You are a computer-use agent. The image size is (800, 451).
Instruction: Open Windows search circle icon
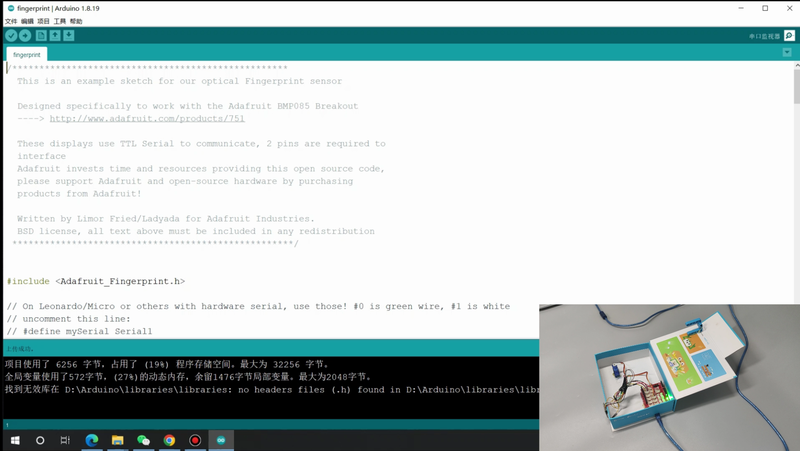40,440
